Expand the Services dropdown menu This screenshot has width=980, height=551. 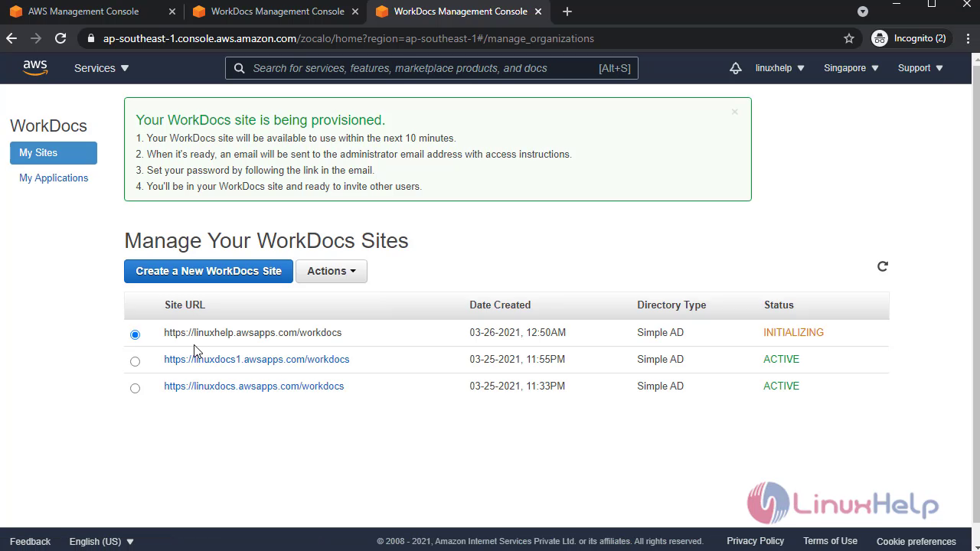pos(102,68)
